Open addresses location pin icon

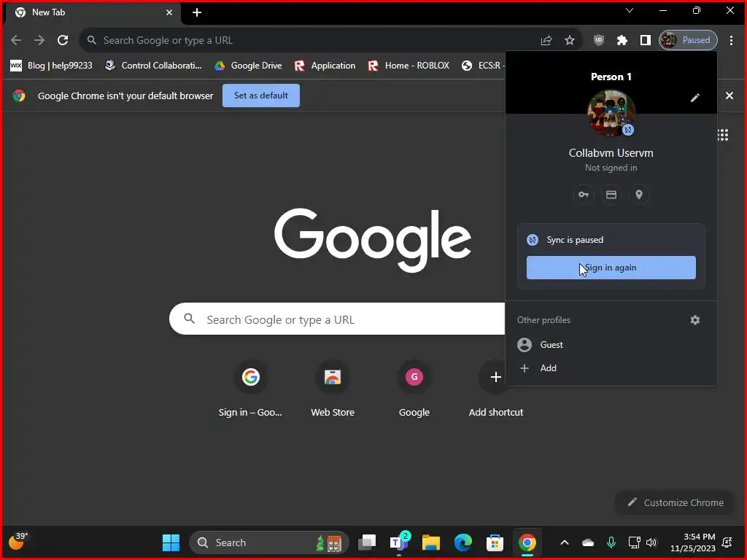tap(639, 195)
